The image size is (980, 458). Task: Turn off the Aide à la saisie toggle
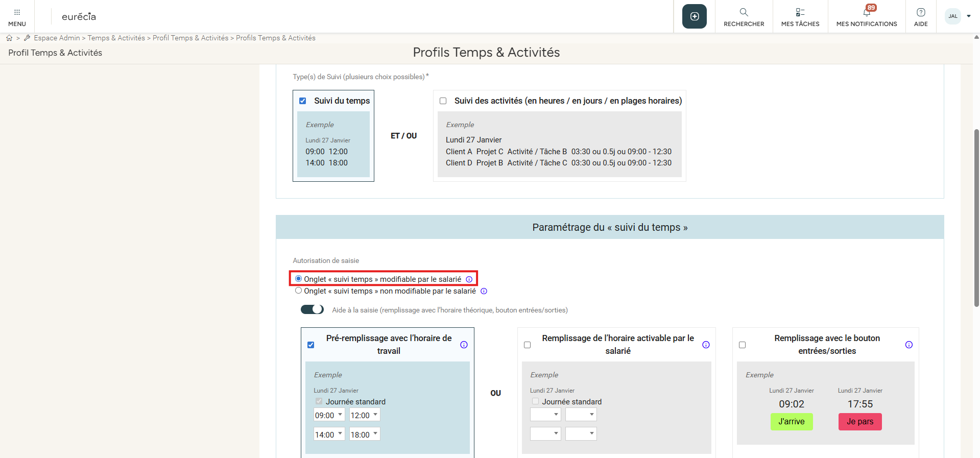(x=312, y=309)
